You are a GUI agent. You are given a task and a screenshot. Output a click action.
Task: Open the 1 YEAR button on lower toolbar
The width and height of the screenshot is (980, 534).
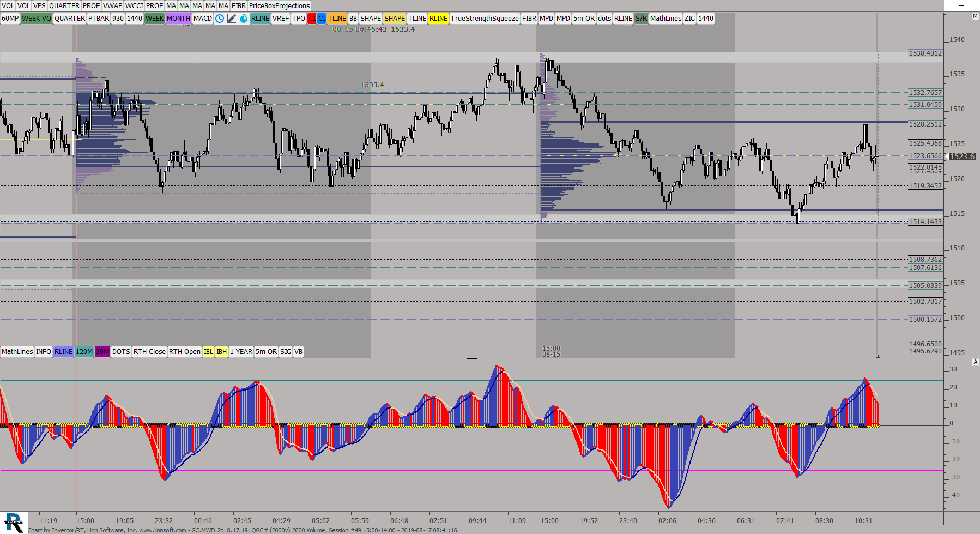tap(241, 352)
